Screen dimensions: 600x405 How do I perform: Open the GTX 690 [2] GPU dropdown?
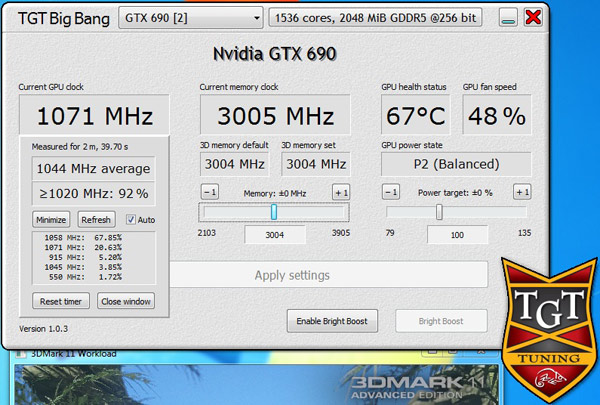pyautogui.click(x=190, y=17)
